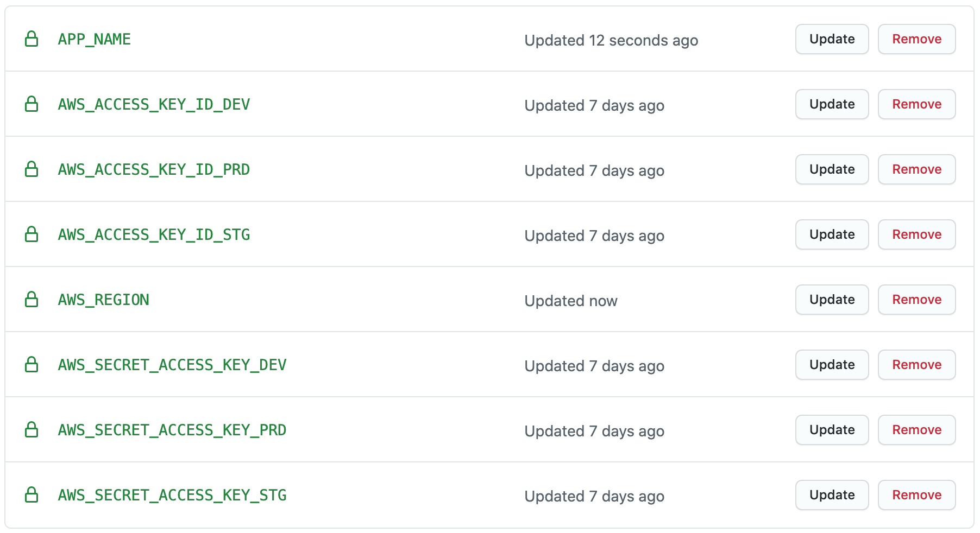Image resolution: width=980 pixels, height=533 pixels.
Task: Click the lock icon next to AWS_SECRET_ACCESS_KEY_STG
Action: (32, 495)
